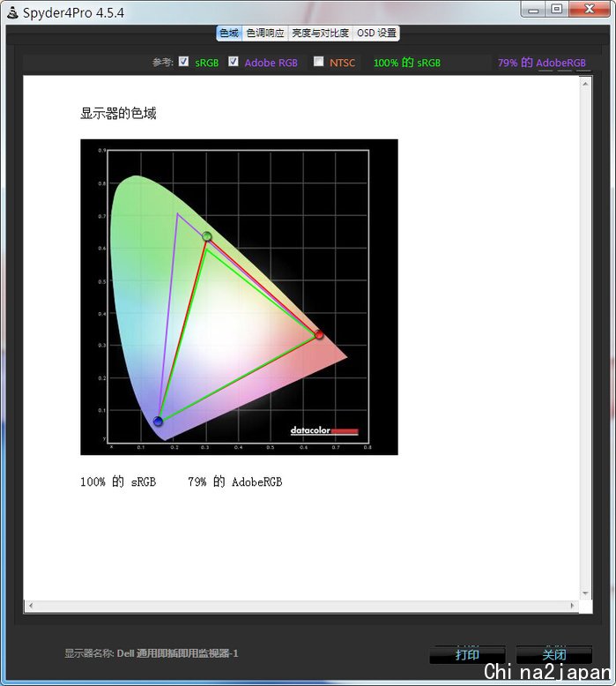Click the Adobe RGB label text
Image resolution: width=616 pixels, height=686 pixels.
[271, 63]
